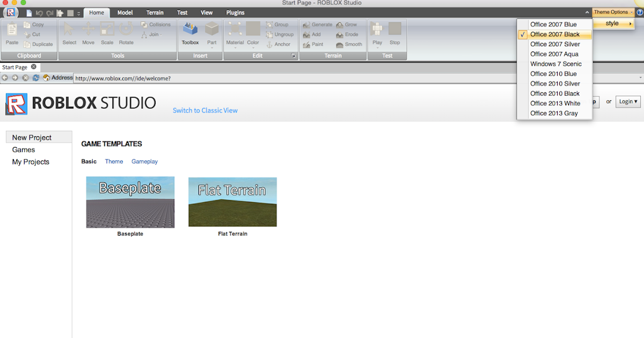Open the Login dropdown

(x=628, y=101)
